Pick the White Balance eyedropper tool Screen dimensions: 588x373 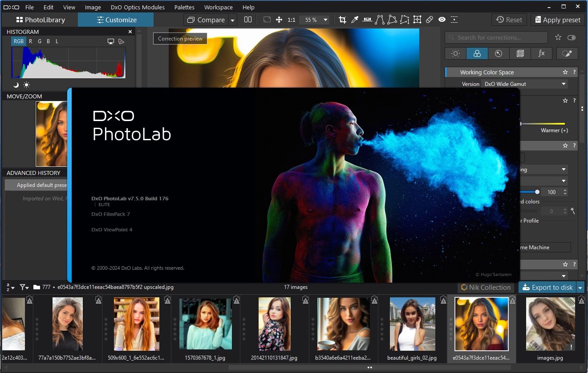(x=355, y=20)
